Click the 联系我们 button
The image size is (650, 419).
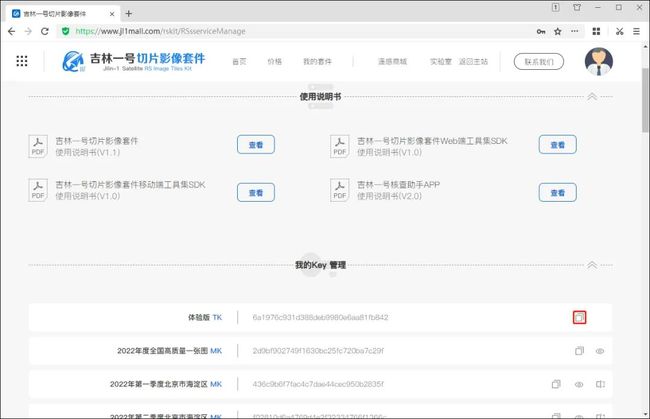[538, 61]
